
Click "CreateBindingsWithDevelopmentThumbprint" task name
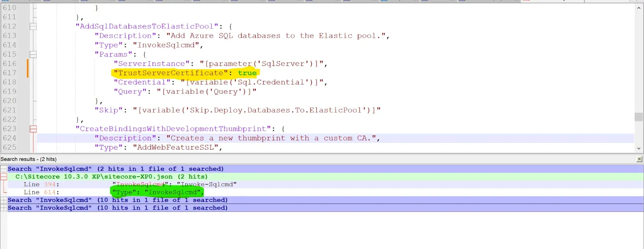point(173,129)
